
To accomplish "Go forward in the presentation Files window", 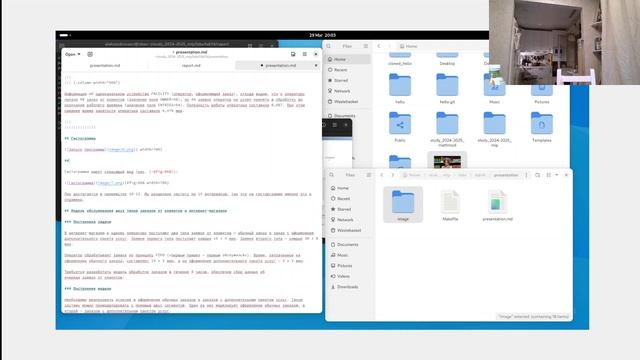I will (393, 175).
